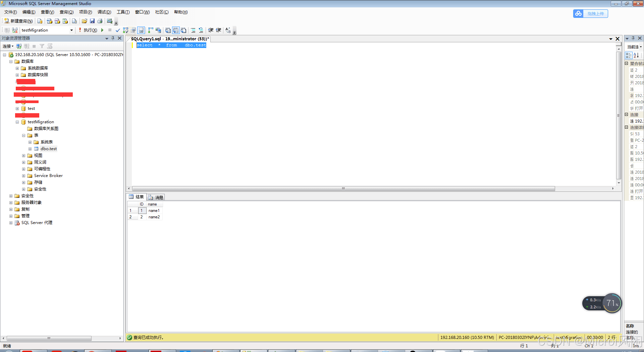Expand the dbo.test table node
644x352 pixels.
[x=30, y=149]
